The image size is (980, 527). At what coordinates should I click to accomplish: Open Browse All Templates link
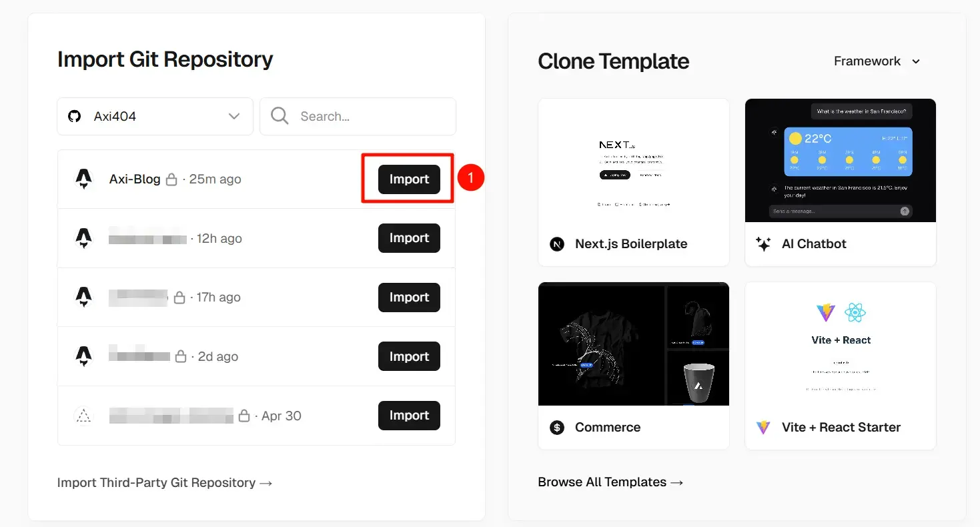[x=610, y=482]
